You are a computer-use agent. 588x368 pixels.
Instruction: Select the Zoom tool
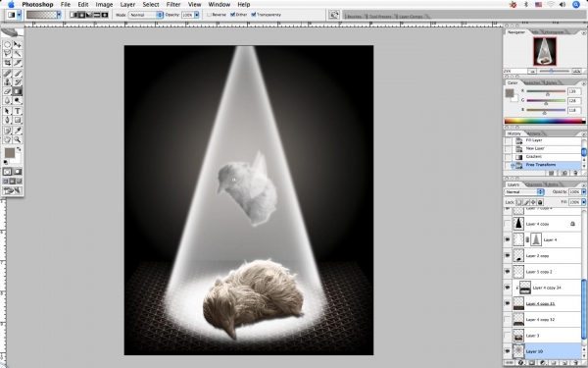18,139
